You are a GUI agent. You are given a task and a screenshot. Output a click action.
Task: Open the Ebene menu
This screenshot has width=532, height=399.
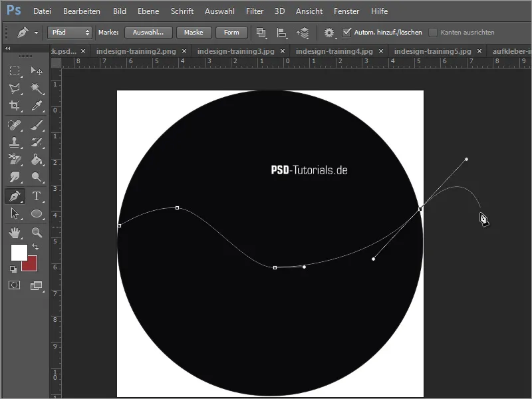148,11
